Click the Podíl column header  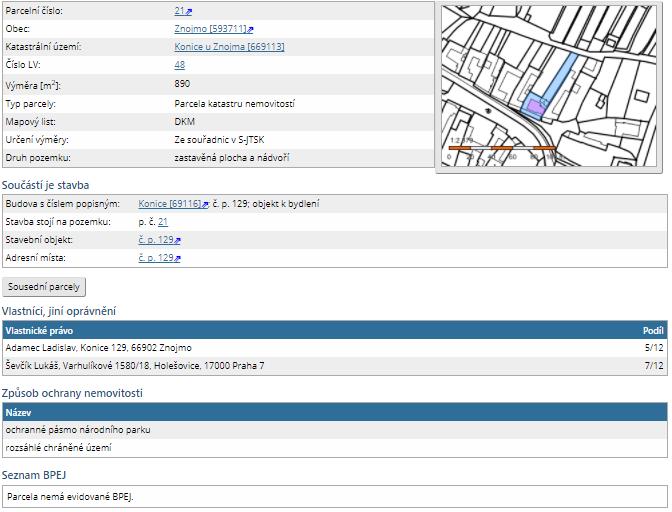click(x=653, y=331)
